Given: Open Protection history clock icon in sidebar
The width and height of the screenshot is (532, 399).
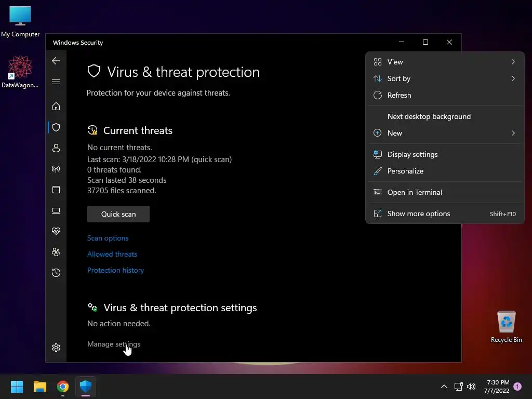Looking at the screenshot, I should (x=56, y=273).
